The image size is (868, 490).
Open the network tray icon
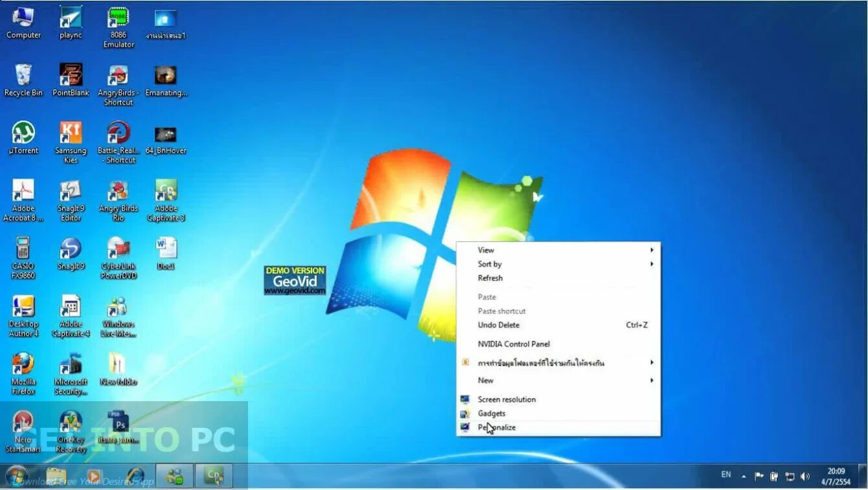[790, 477]
